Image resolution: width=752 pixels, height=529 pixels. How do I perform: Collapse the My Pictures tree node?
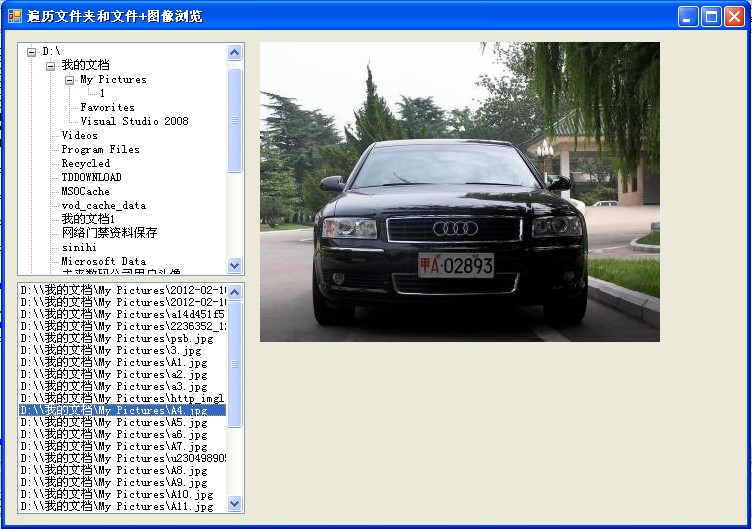tap(70, 80)
